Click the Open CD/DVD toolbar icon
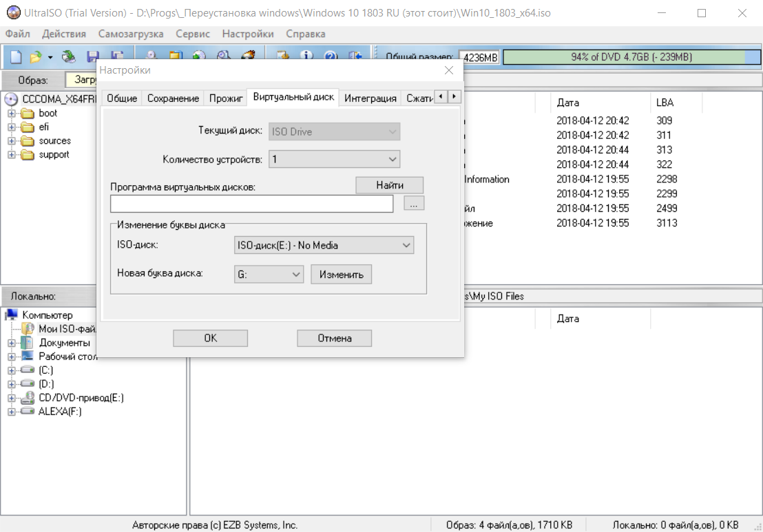The height and width of the screenshot is (532, 763). tap(69, 57)
